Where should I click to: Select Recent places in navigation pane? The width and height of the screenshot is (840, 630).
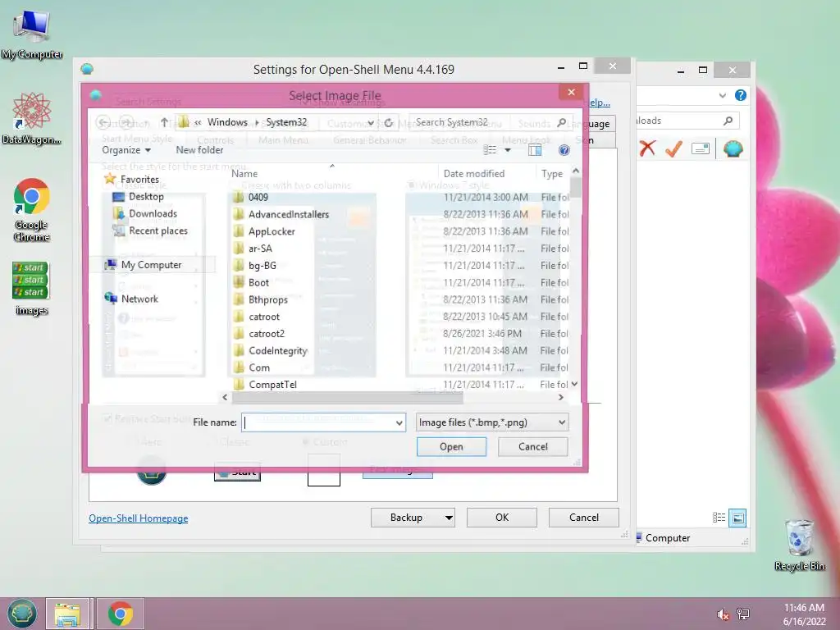pos(158,231)
